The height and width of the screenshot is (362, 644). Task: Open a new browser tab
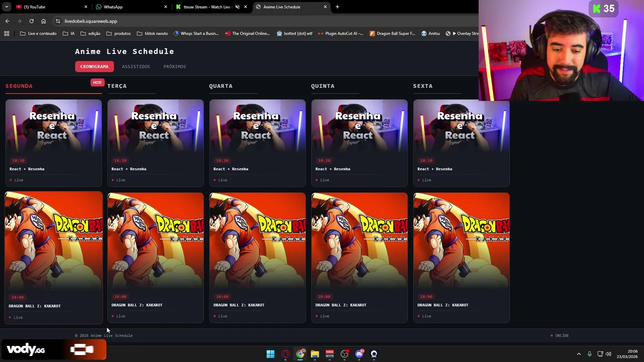coord(337,7)
